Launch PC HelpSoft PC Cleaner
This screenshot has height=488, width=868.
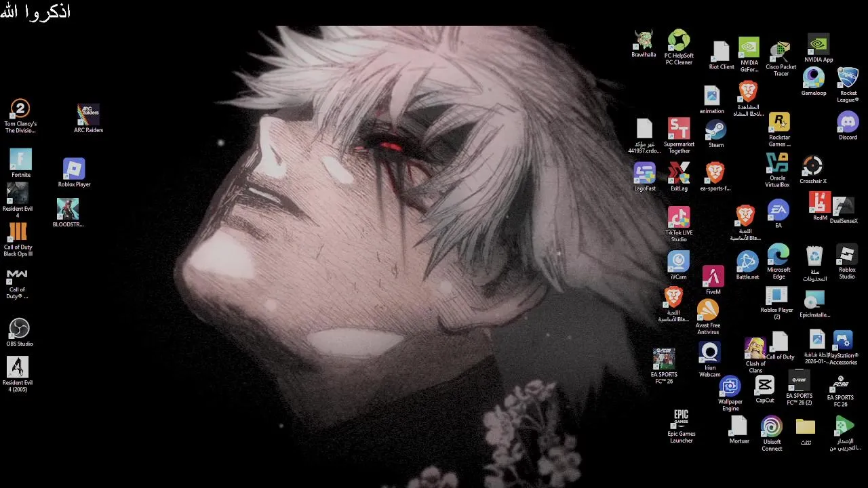point(679,47)
